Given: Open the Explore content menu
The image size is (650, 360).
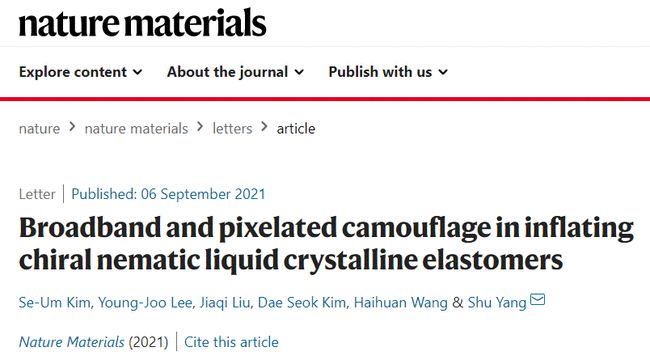Looking at the screenshot, I should tap(80, 72).
